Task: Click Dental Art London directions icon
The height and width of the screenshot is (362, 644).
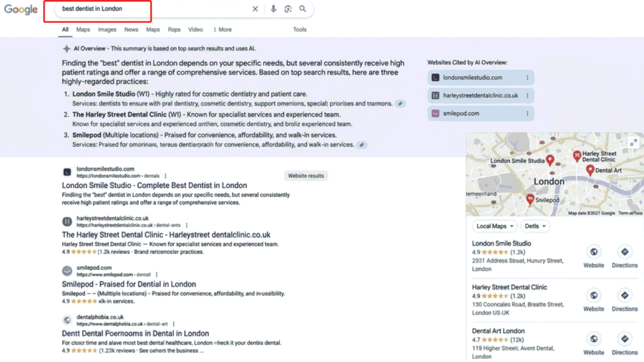Action: (625, 339)
